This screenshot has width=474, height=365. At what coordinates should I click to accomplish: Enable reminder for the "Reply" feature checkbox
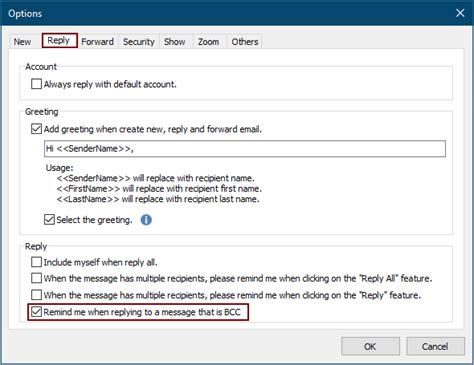[x=36, y=295]
